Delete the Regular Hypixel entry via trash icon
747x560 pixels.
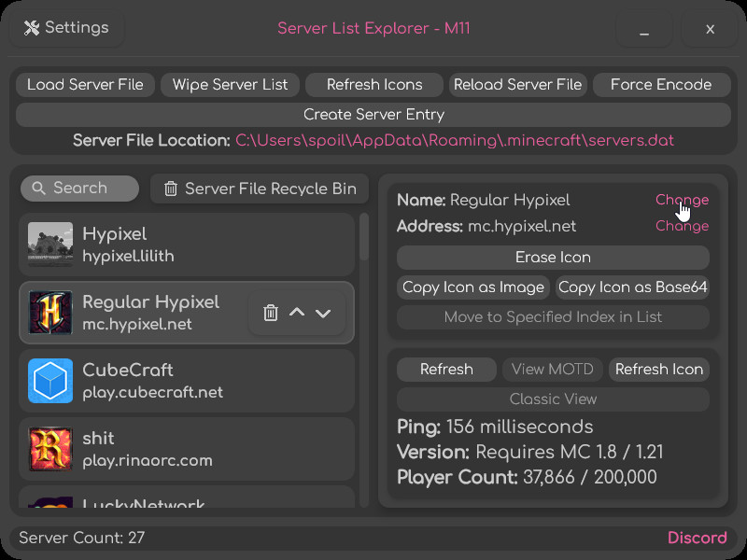[x=271, y=313]
